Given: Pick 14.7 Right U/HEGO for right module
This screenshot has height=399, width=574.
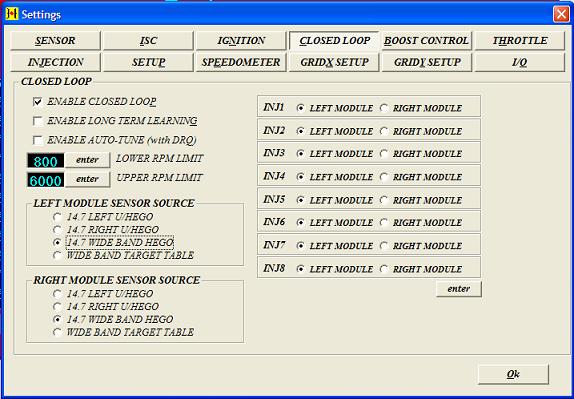Looking at the screenshot, I should [x=57, y=307].
